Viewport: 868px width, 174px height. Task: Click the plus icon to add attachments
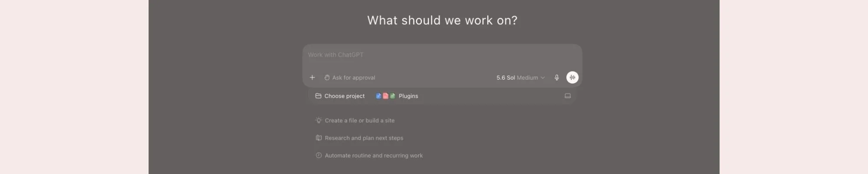coord(312,77)
